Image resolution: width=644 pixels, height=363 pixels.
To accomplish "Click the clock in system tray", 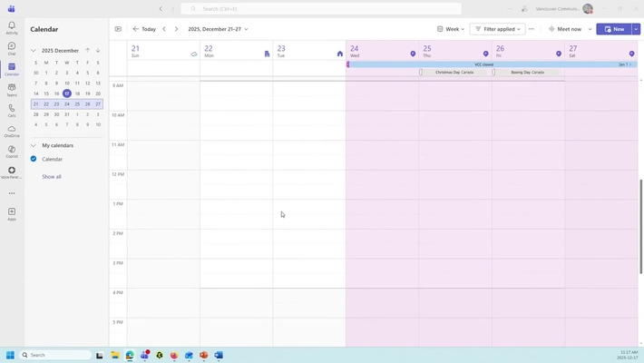I will coord(628,355).
